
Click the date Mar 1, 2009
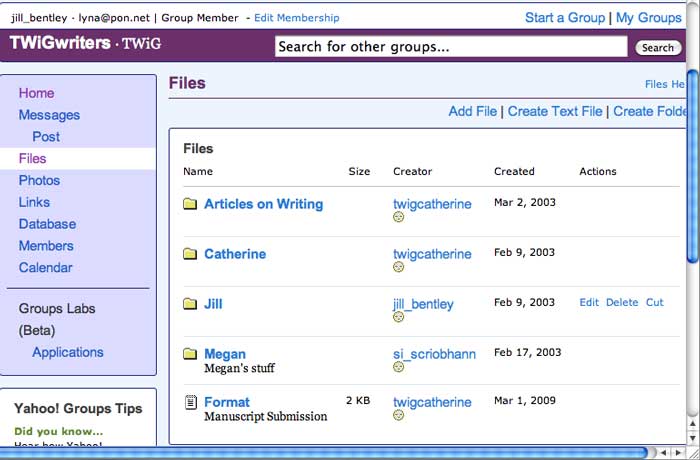pos(525,401)
